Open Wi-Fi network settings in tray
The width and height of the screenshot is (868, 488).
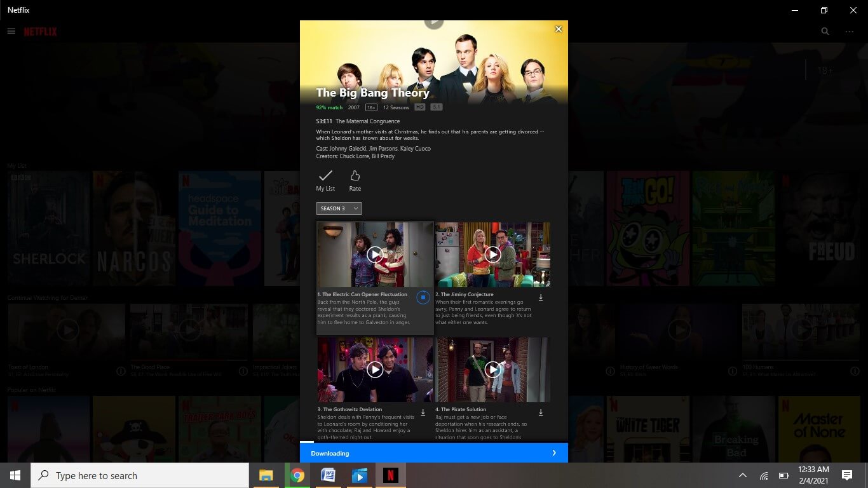[764, 475]
